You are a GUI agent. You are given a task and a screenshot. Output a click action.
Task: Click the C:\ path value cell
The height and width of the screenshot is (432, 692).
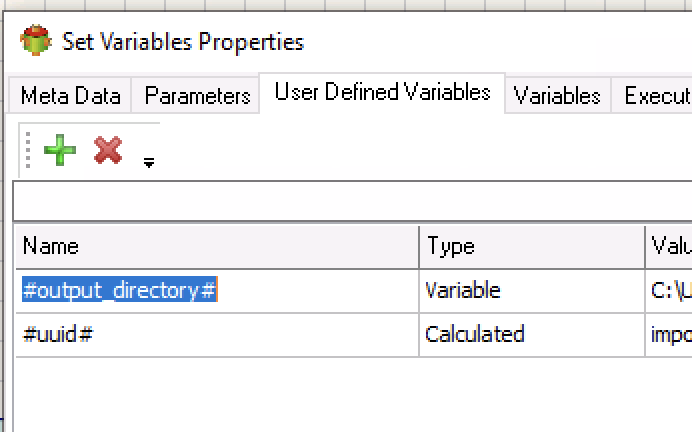(669, 291)
